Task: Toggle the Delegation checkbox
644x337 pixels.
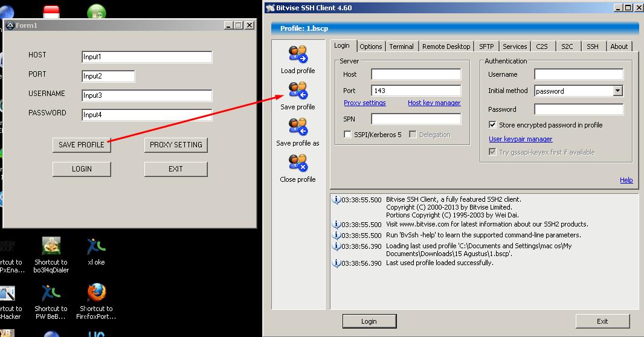Action: (x=413, y=135)
